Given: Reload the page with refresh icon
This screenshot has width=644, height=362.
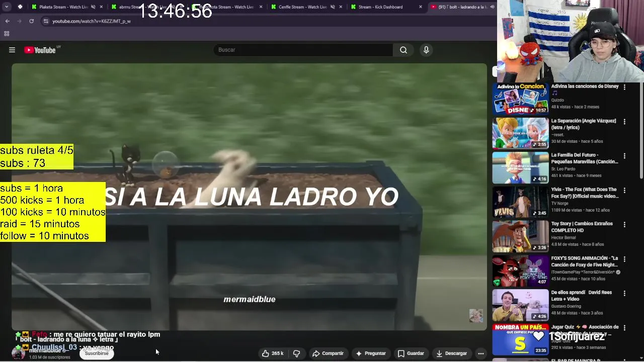Looking at the screenshot, I should click(31, 21).
